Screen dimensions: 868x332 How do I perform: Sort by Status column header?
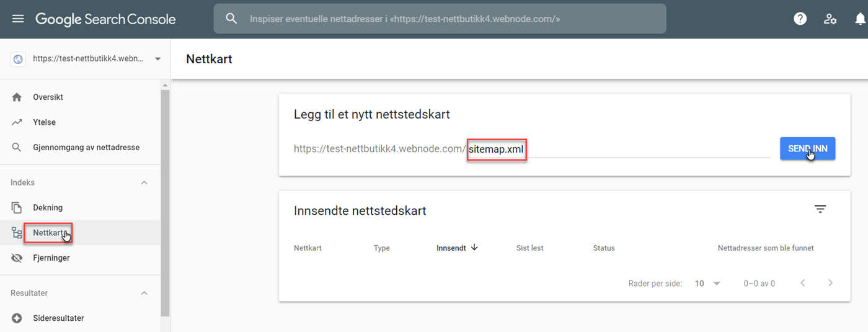pyautogui.click(x=604, y=248)
